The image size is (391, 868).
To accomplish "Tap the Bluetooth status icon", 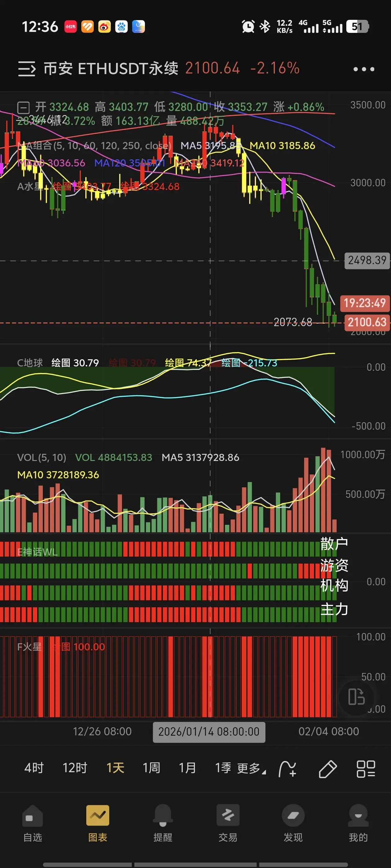I will click(265, 27).
